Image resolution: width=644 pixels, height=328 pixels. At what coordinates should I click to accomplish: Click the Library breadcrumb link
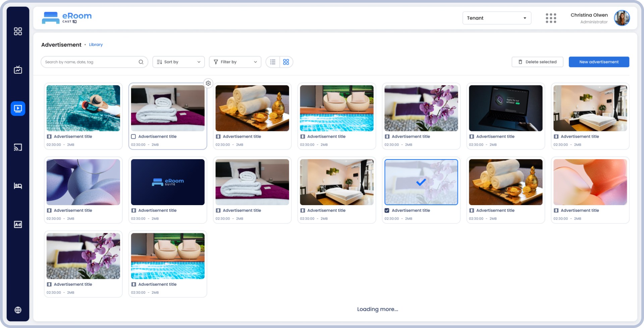coord(96,45)
